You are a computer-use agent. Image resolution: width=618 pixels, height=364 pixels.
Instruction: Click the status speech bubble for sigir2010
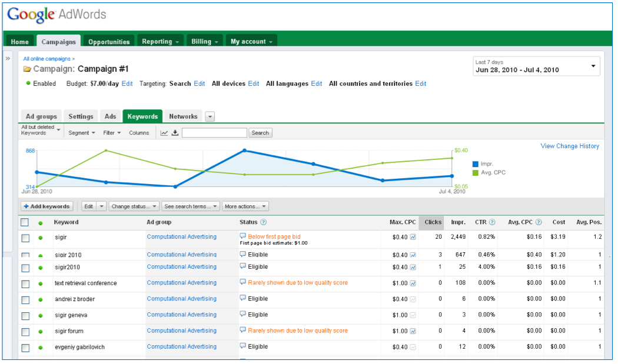[242, 266]
